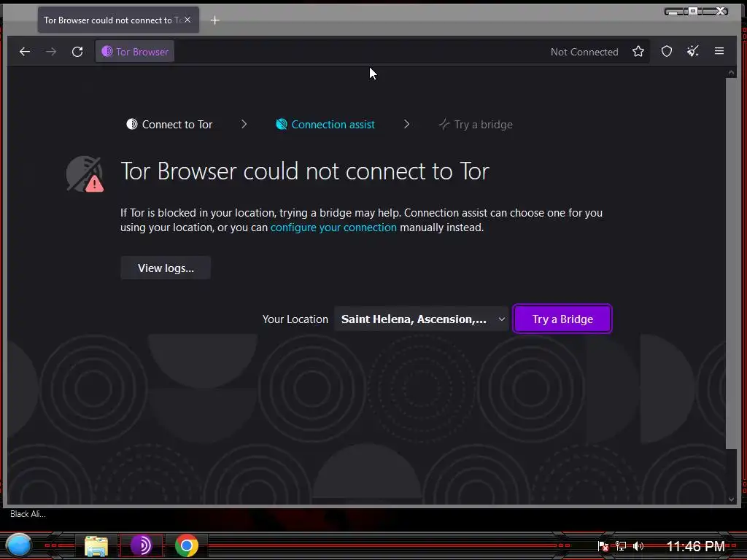Click the 'Try a bridge' breadcrumb step

coord(476,124)
